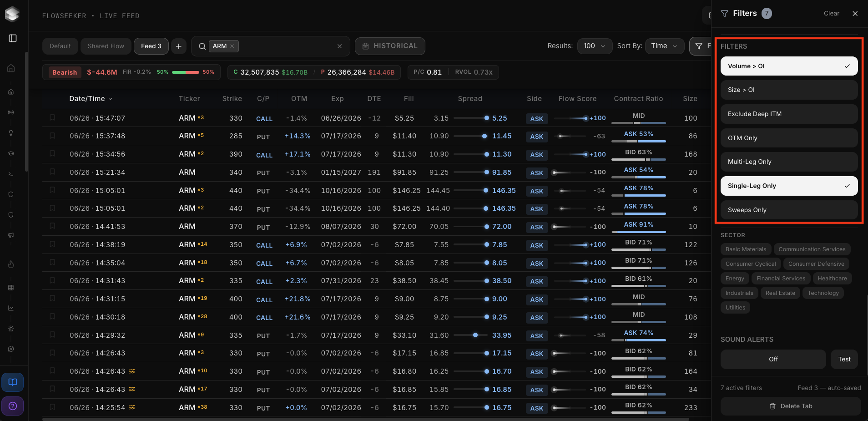
Task: Open the megaphone announcements sidebar icon
Action: click(x=11, y=235)
